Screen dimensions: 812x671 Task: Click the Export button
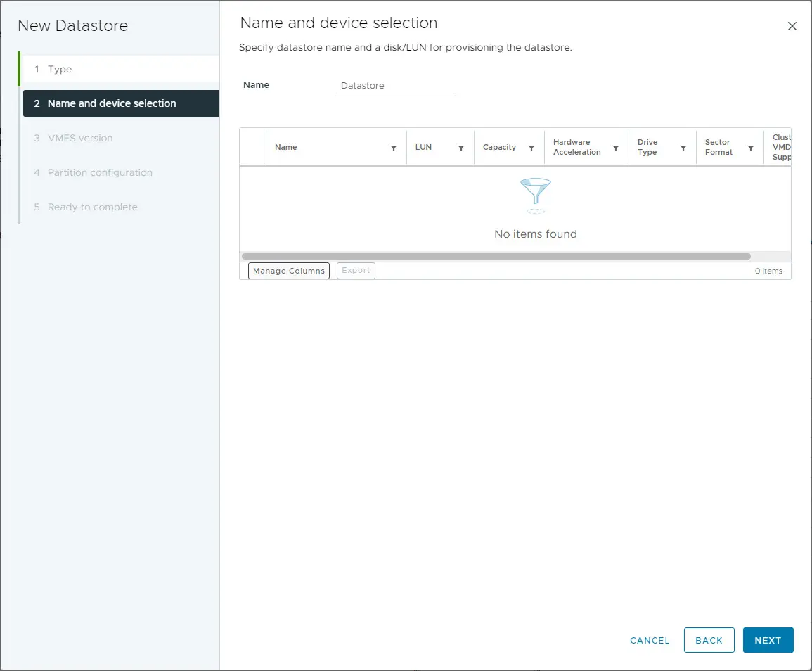tap(356, 271)
